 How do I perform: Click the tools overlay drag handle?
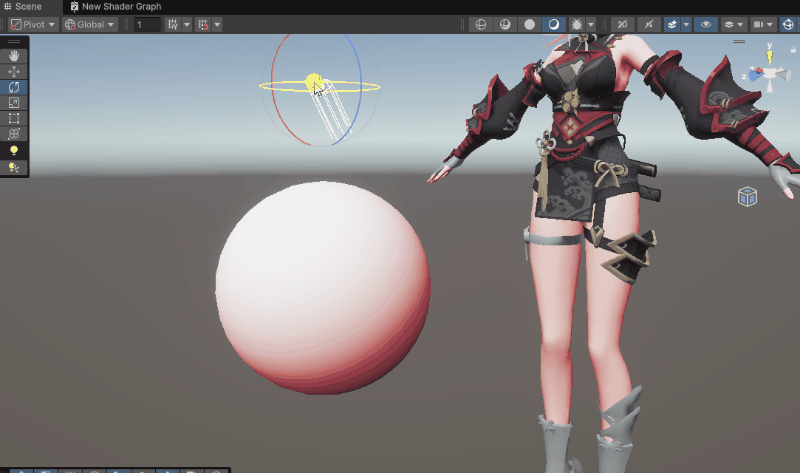point(14,41)
